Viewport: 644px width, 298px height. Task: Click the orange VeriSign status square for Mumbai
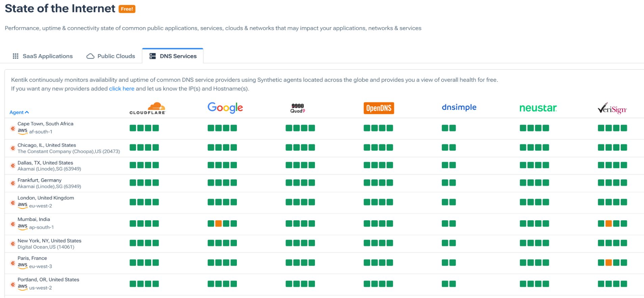[x=609, y=223]
